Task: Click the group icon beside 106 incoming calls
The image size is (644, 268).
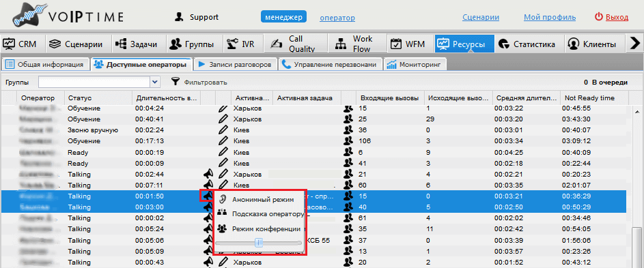Action: click(x=348, y=141)
